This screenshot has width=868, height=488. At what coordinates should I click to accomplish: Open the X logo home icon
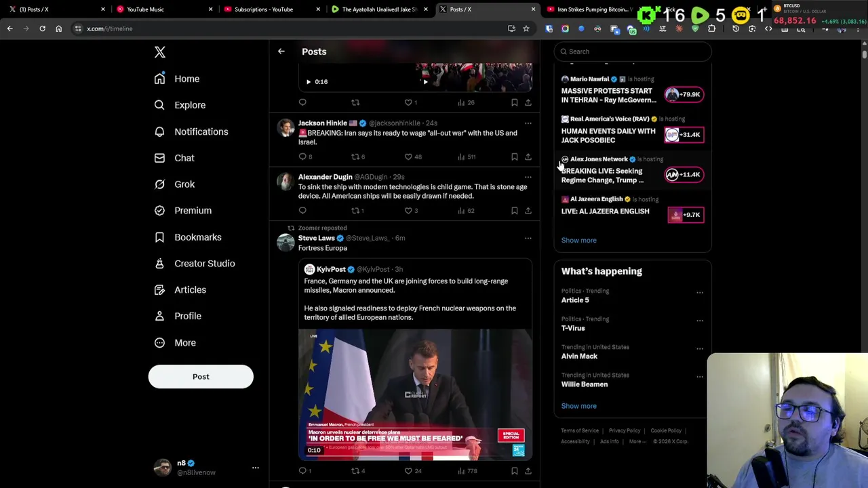tap(160, 52)
